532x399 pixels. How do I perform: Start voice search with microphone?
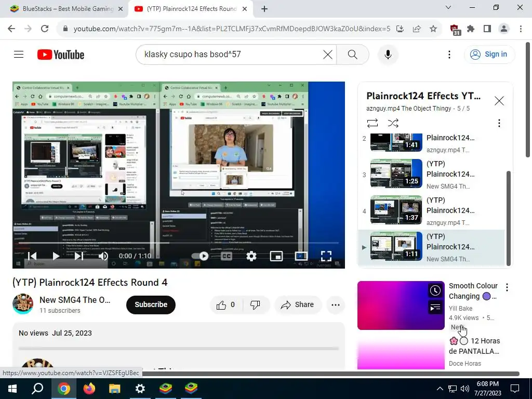click(x=388, y=54)
